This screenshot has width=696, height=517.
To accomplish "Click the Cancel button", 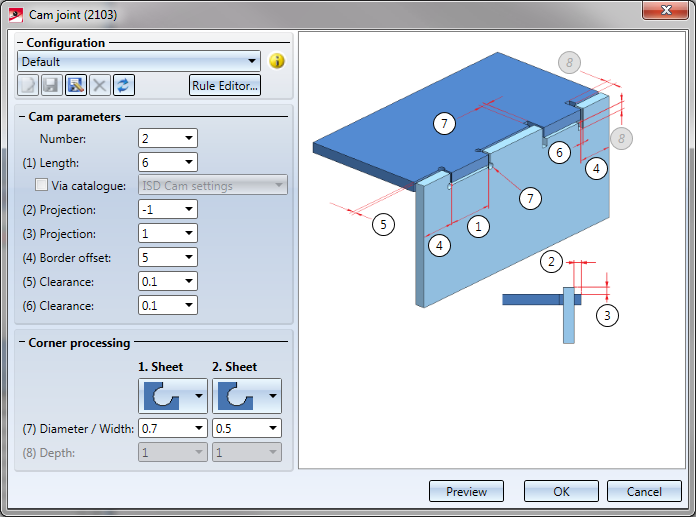I will (644, 491).
